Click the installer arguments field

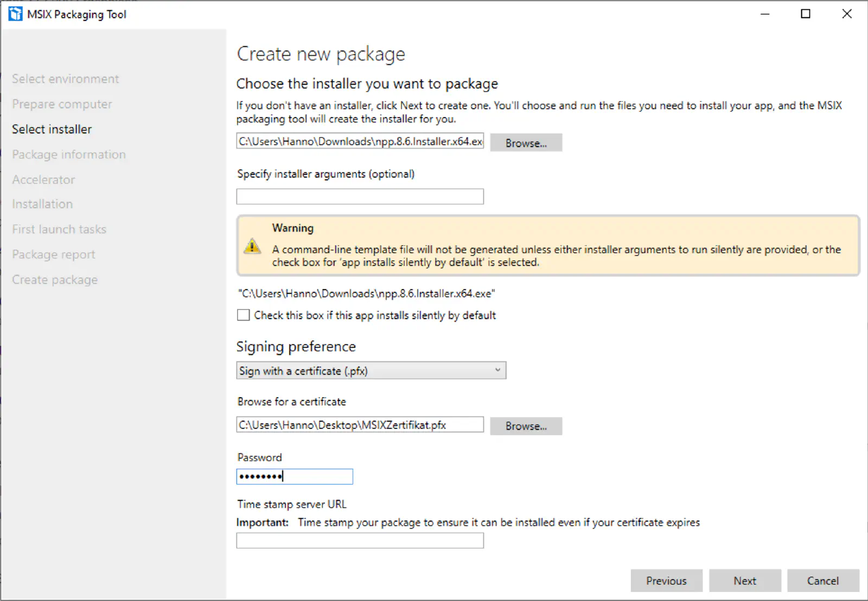(360, 196)
